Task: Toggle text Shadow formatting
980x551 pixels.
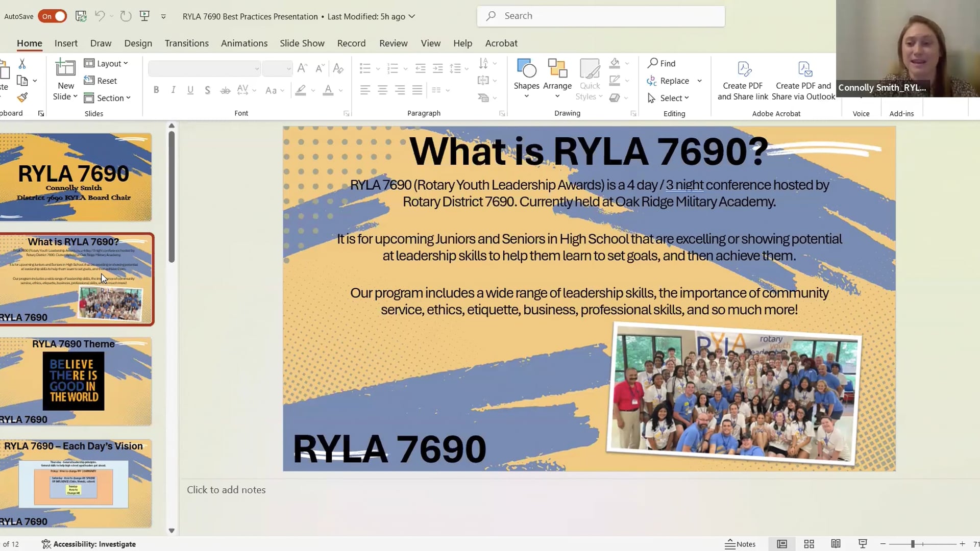Action: pyautogui.click(x=207, y=90)
